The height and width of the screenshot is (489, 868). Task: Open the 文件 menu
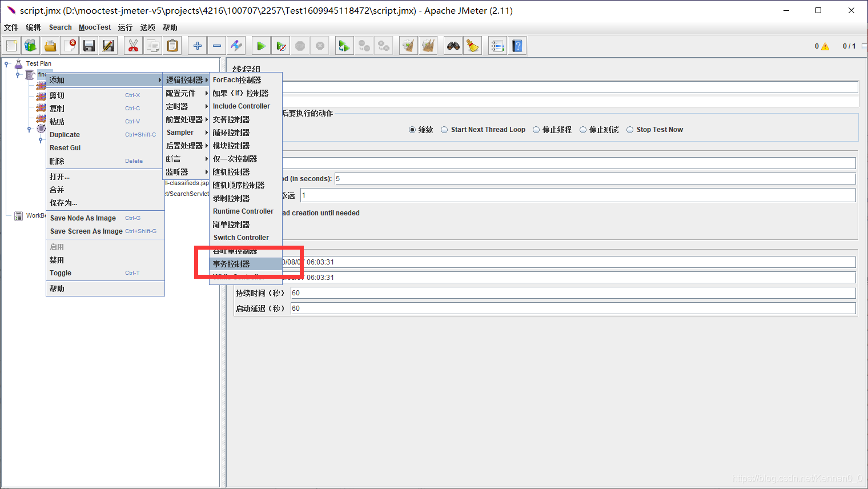11,27
